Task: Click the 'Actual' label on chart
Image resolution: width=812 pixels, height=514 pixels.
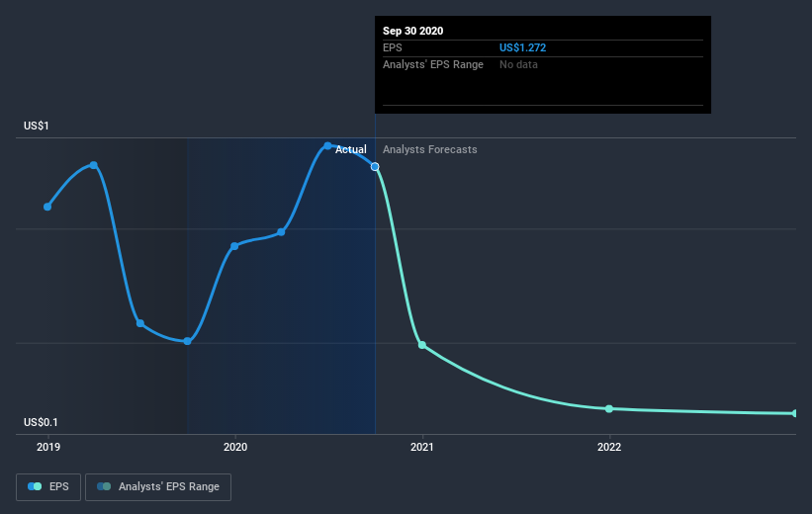Action: pos(350,149)
